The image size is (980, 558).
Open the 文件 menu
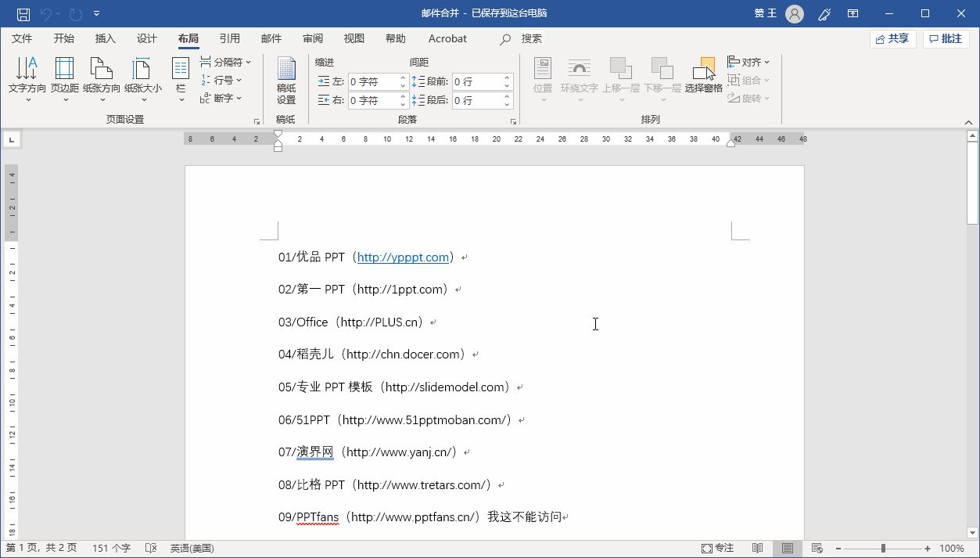23,38
